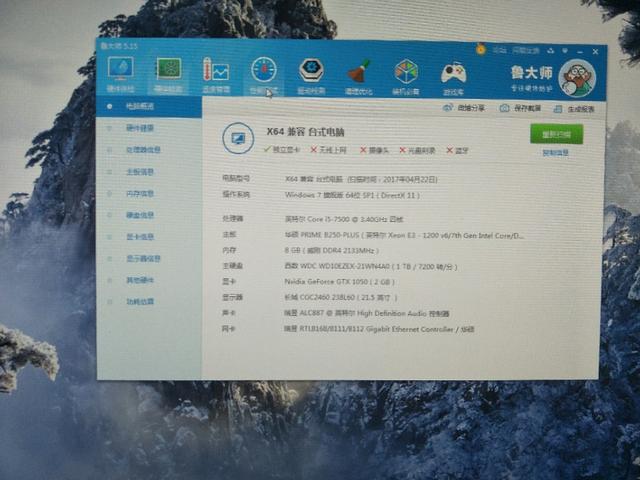Open 性能测试 speedometer icon
Viewport: 640px width, 480px height.
click(264, 70)
